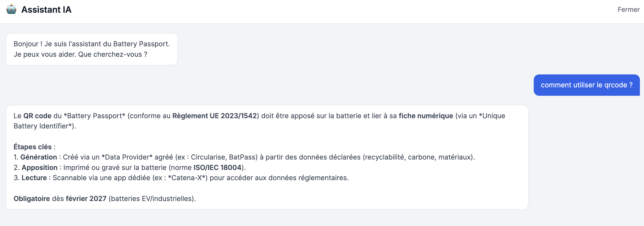This screenshot has height=226, width=644.
Task: Click the bold "QR code" text
Action: click(x=37, y=116)
